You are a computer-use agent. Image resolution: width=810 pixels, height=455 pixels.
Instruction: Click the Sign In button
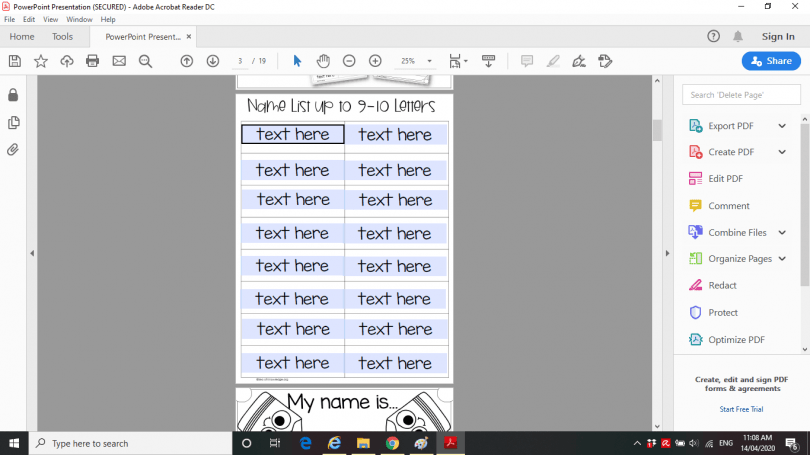click(x=778, y=37)
